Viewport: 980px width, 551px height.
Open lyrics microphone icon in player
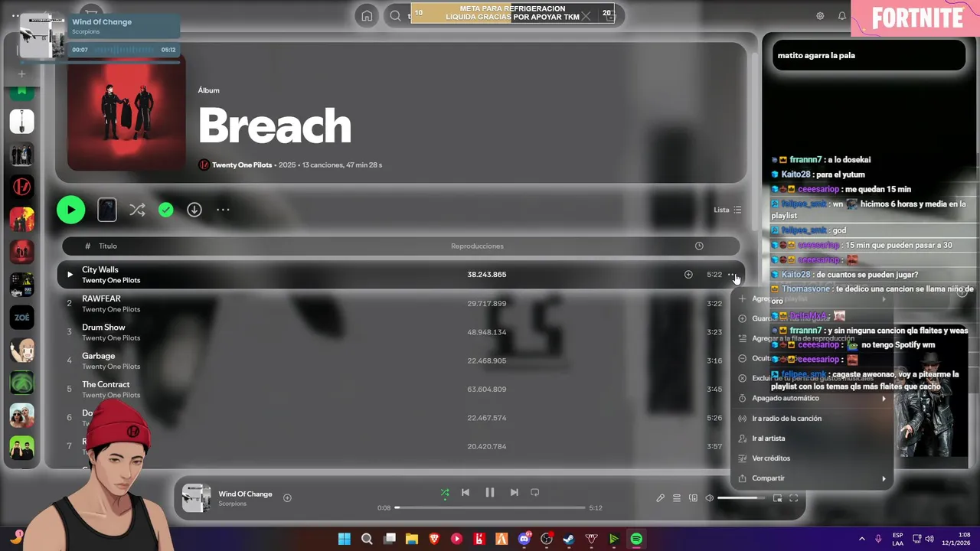point(661,498)
